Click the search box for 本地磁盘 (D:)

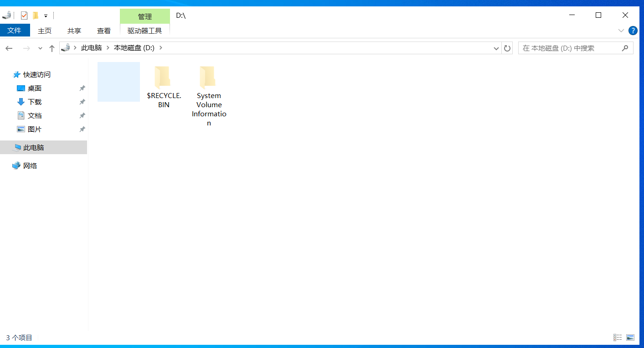pos(570,48)
